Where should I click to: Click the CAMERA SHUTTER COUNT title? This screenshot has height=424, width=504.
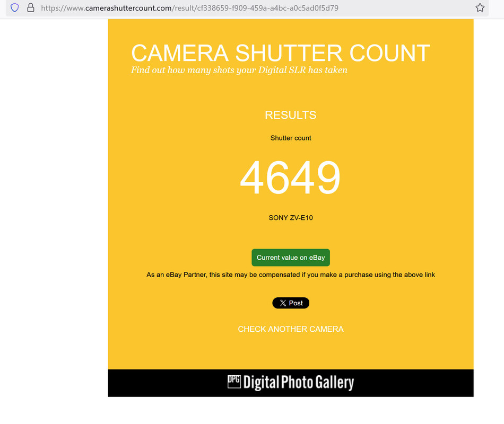[280, 53]
